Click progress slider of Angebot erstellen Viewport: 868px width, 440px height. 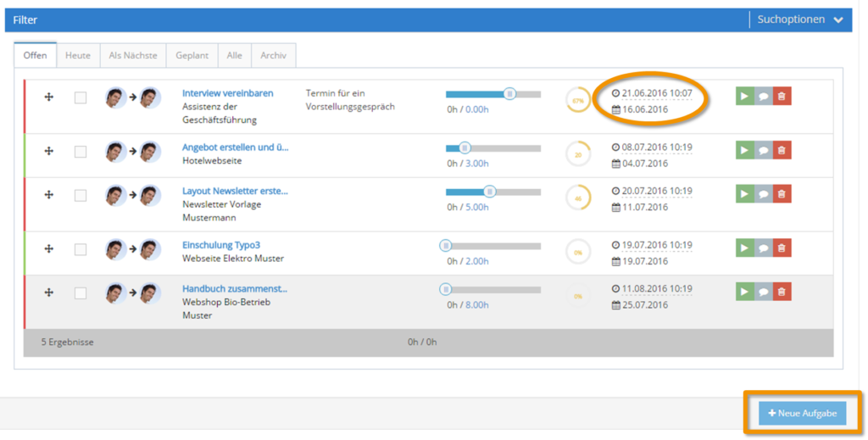coord(493,148)
